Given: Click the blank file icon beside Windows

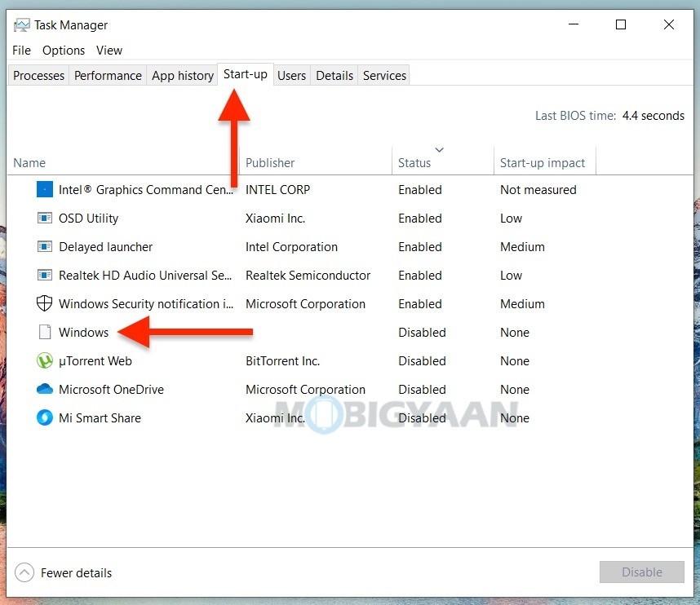Looking at the screenshot, I should tap(45, 332).
